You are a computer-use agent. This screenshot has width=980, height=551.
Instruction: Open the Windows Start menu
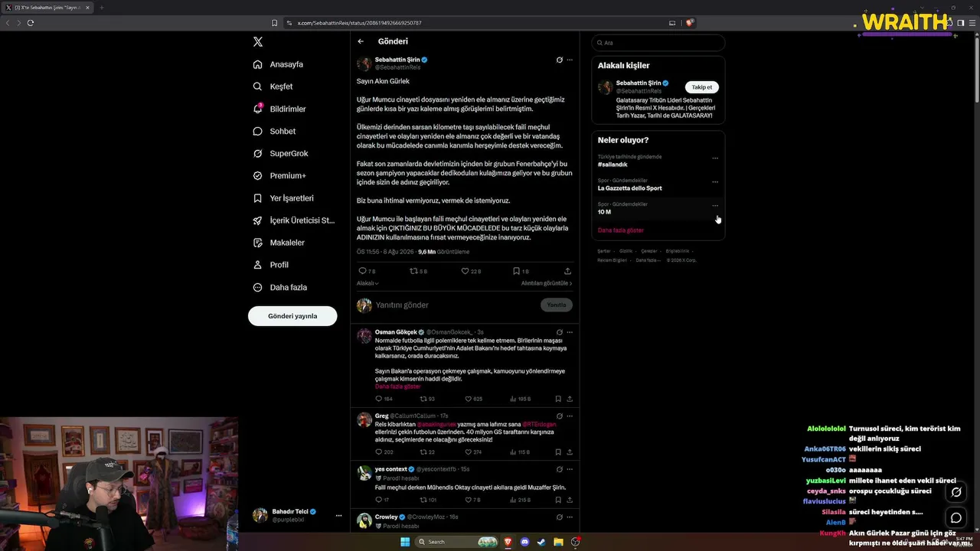(405, 542)
